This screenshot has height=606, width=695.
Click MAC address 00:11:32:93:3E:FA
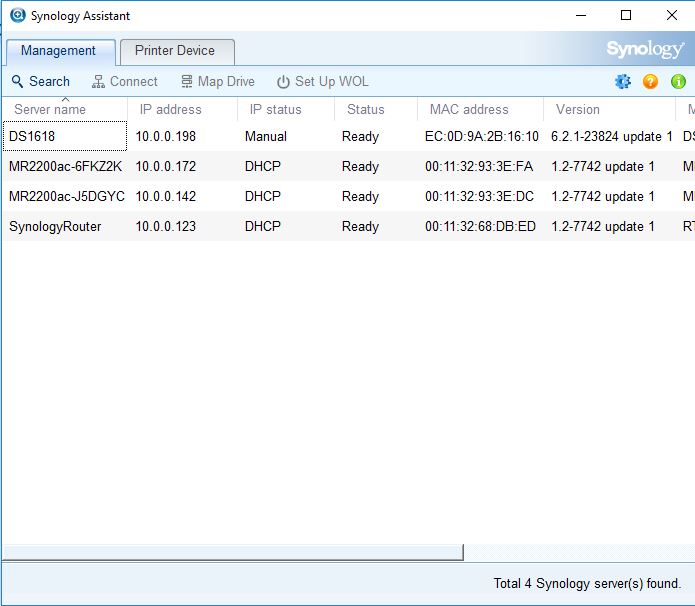point(479,167)
